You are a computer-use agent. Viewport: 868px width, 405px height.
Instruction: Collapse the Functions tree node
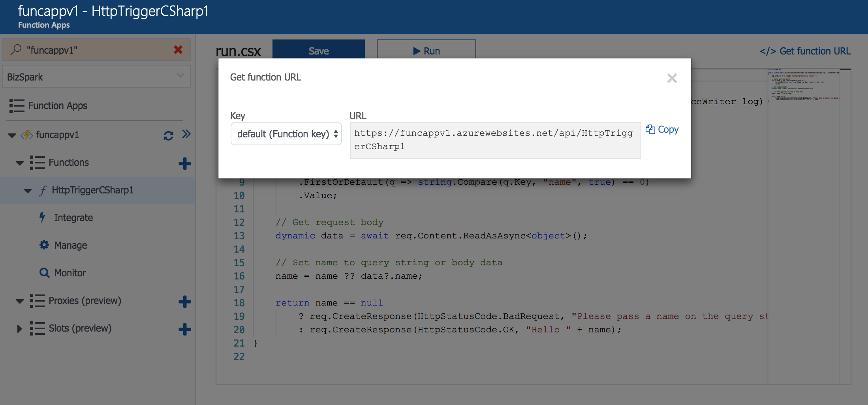(20, 163)
